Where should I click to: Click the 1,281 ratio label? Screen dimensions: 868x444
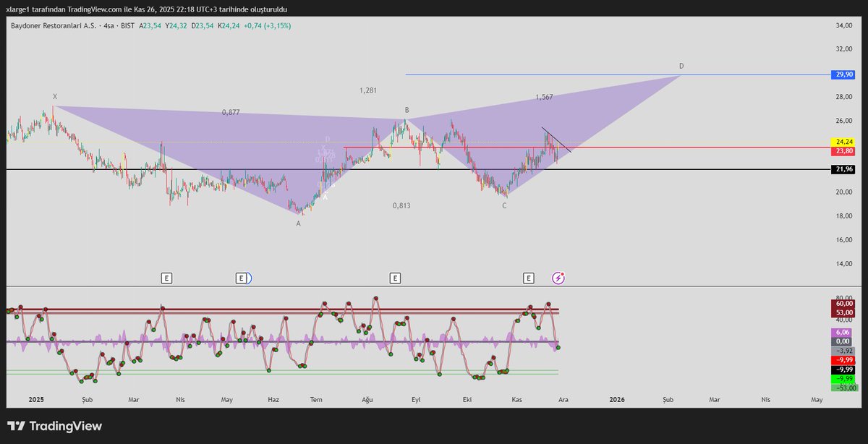pyautogui.click(x=368, y=90)
